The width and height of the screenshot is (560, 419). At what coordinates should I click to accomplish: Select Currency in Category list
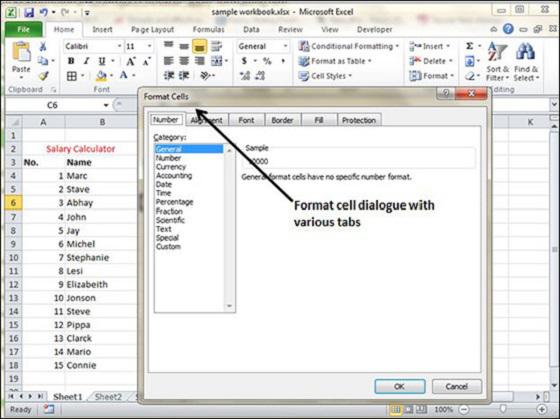[x=171, y=167]
